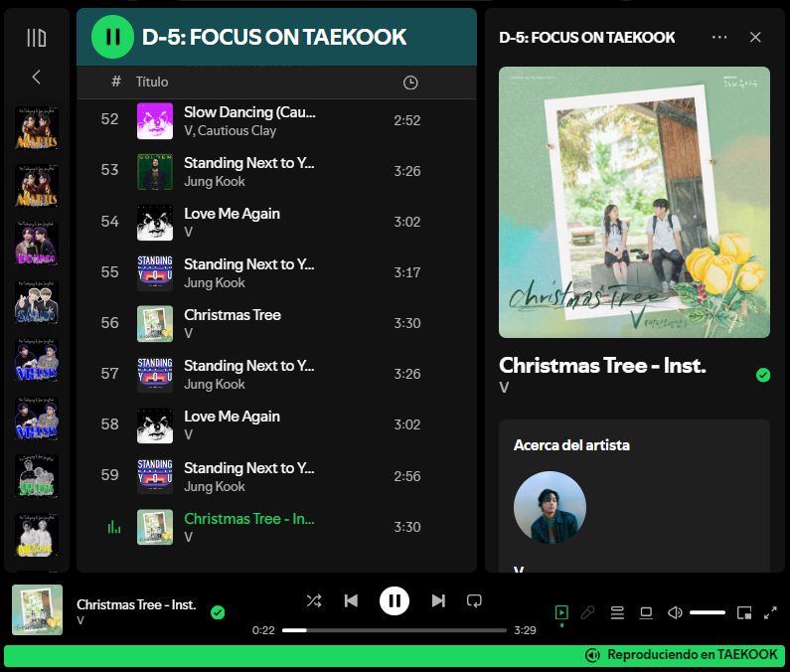Screen dimensions: 790x672
Task: Seek within the song progress bar
Action: pyautogui.click(x=394, y=630)
